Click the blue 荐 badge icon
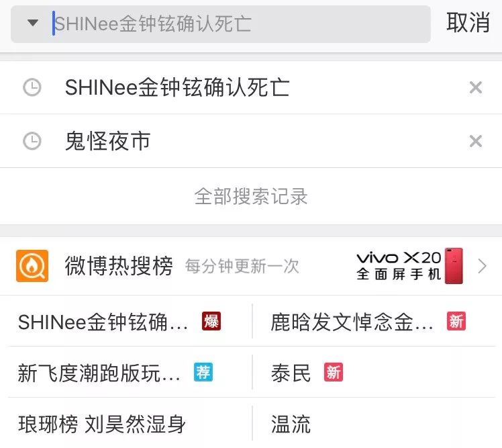 click(x=203, y=372)
